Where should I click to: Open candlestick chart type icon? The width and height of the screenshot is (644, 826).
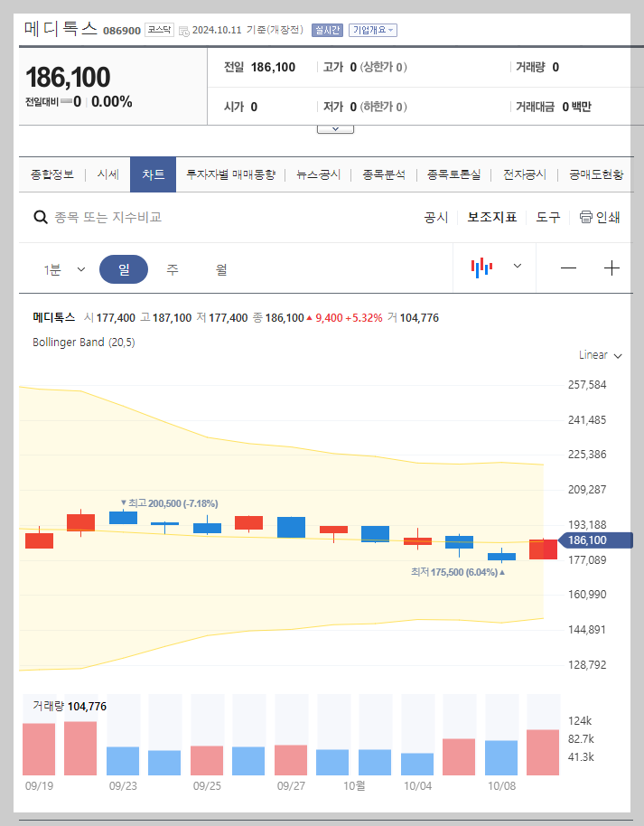(481, 268)
